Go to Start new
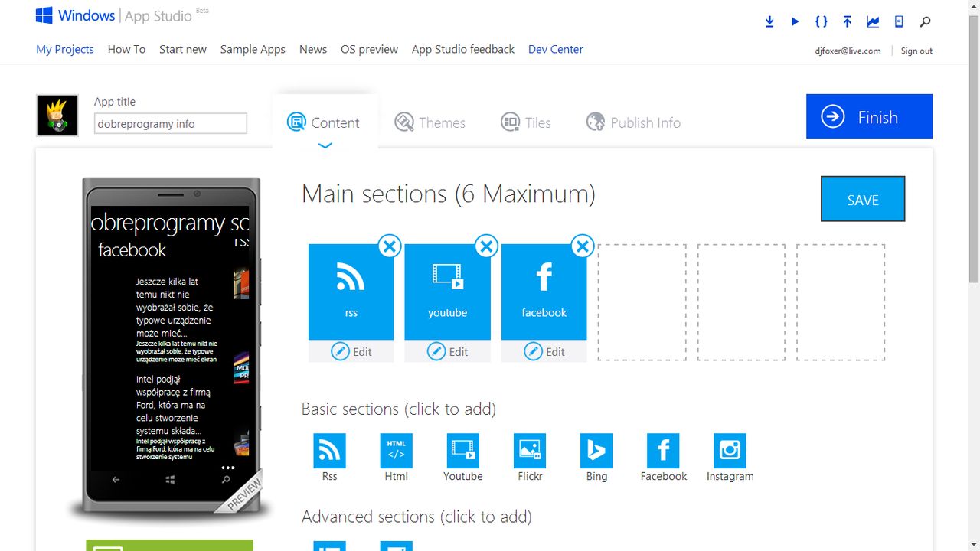 point(183,49)
